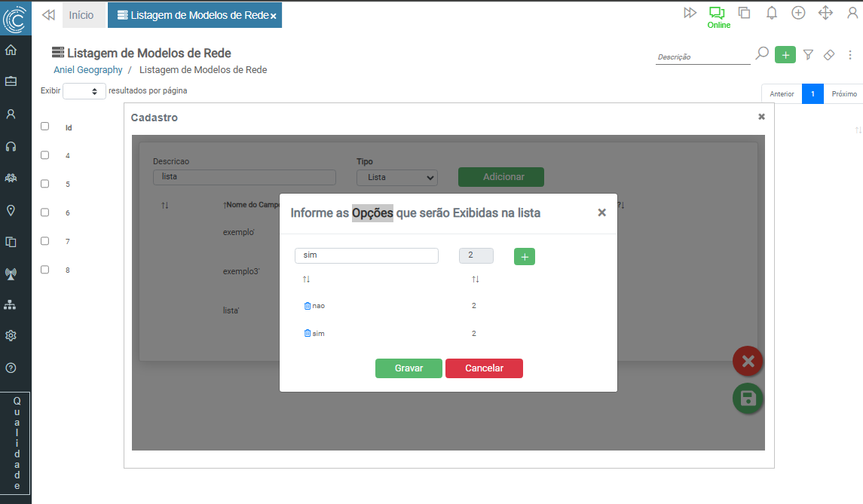Check the checkbox for row Id 4
The image size is (863, 504).
(44, 155)
